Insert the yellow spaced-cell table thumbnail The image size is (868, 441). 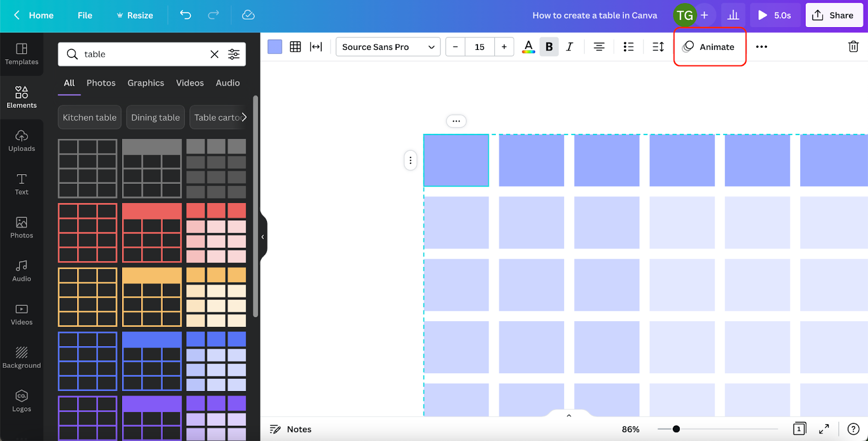click(216, 297)
